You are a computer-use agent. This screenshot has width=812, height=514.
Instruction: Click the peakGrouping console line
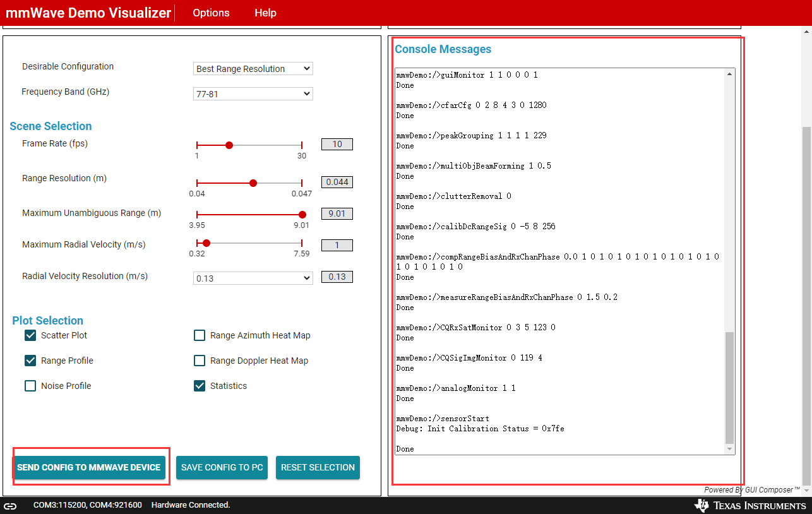[x=471, y=136]
